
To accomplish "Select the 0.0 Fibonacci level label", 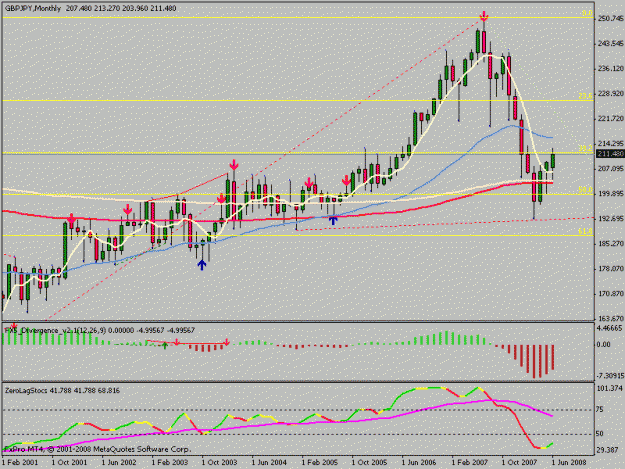I will click(587, 13).
